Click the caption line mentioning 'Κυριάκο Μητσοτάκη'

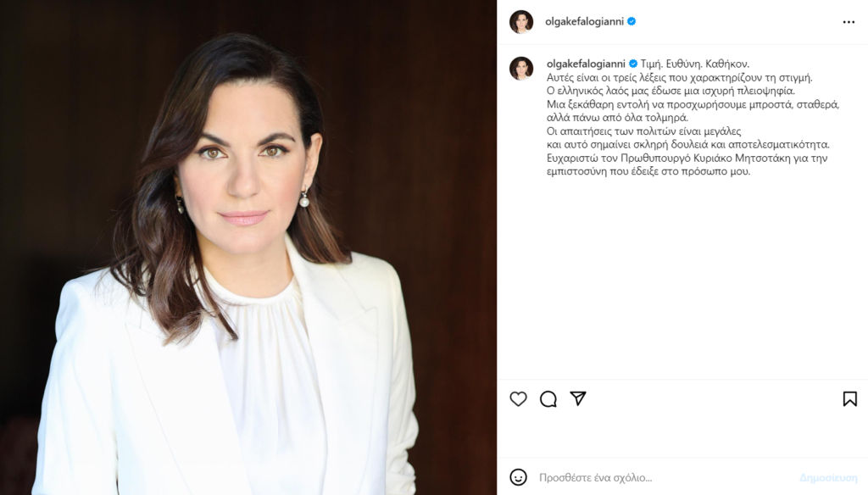click(x=687, y=158)
